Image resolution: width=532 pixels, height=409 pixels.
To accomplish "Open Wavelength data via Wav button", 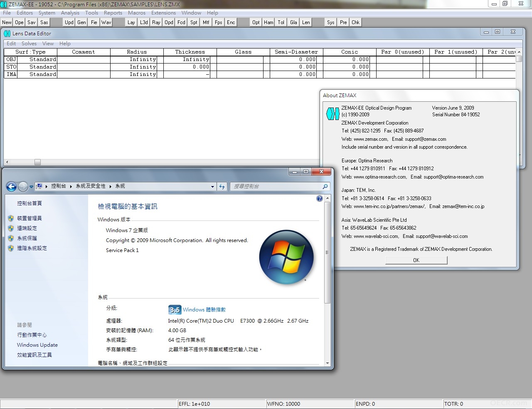I will (x=106, y=22).
